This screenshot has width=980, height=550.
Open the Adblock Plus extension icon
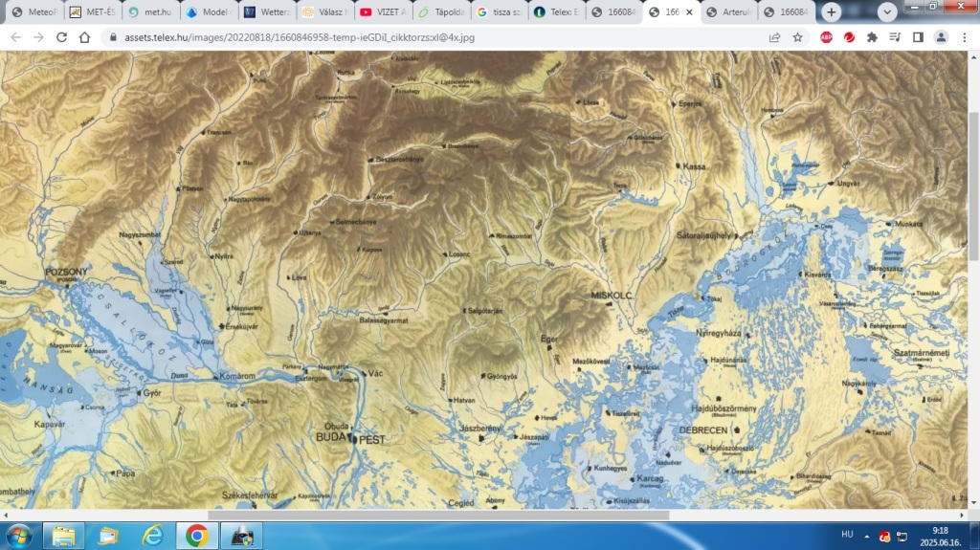click(826, 37)
